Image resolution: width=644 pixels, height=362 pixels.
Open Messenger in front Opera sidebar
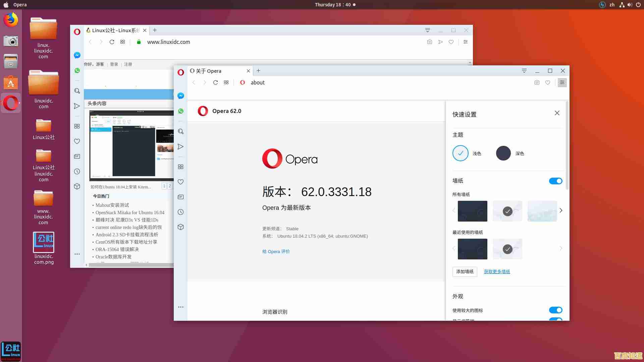click(180, 96)
